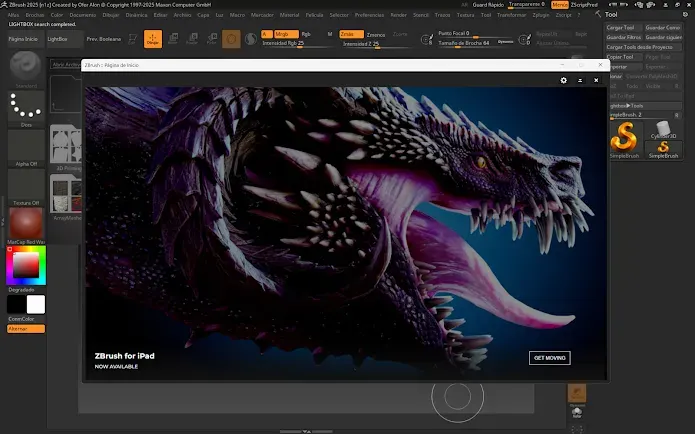Viewport: 695px width, 434px height.
Task: Adjust the Punto Focal slider
Action: 475,34
